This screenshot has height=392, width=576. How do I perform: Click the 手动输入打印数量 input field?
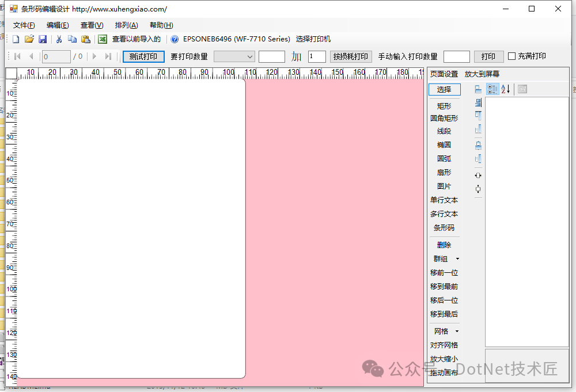pos(457,56)
